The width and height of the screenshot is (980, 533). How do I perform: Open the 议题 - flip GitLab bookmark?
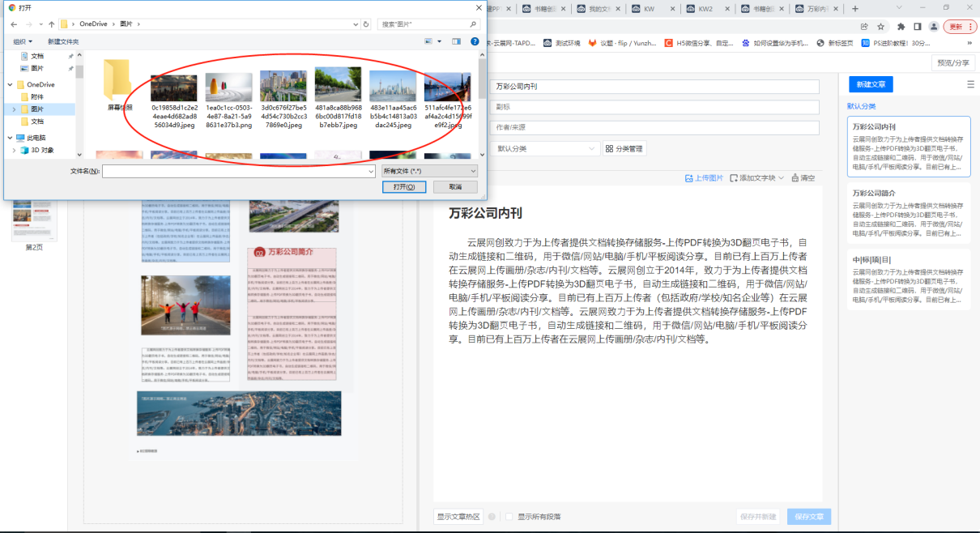click(x=621, y=43)
